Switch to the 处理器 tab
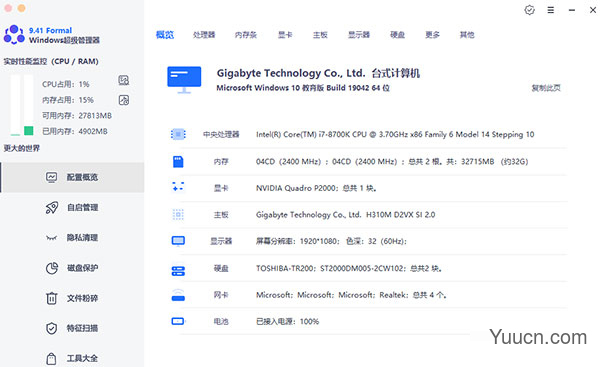The height and width of the screenshot is (367, 600). [204, 35]
